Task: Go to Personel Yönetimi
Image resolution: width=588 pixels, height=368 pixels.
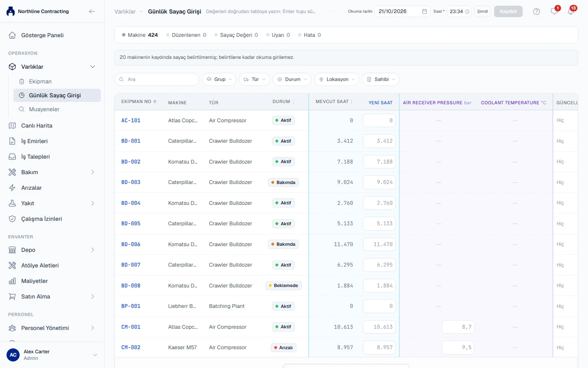Action: [52, 328]
